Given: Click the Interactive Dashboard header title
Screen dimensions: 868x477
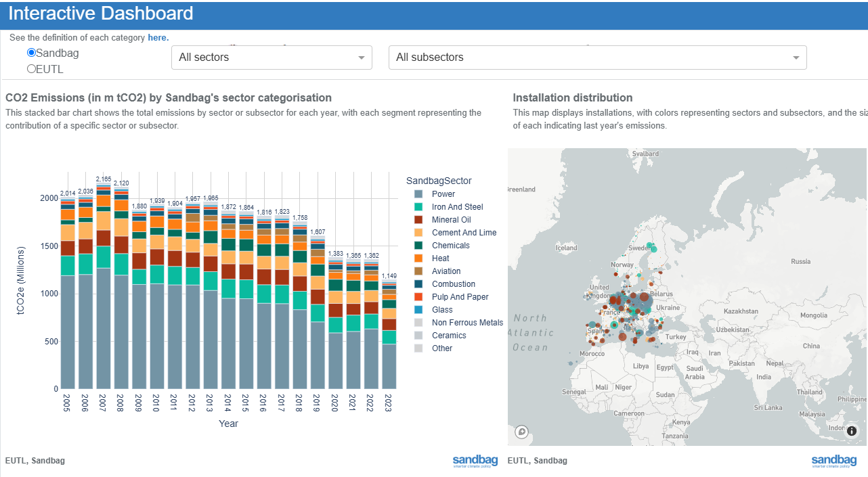Looking at the screenshot, I should click(x=101, y=14).
